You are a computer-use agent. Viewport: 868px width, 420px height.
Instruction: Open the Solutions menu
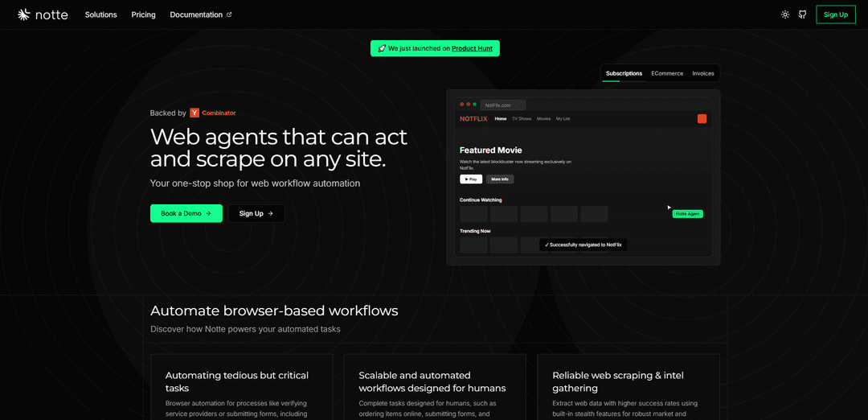(100, 15)
